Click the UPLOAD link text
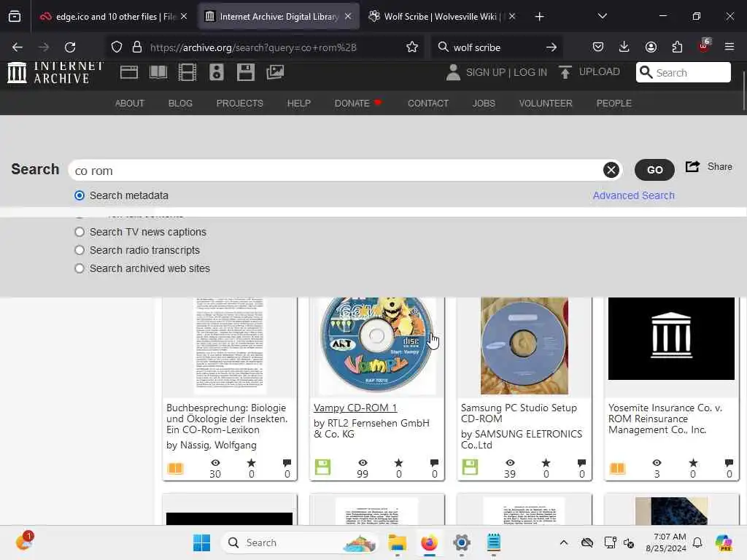This screenshot has height=560, width=747. tap(599, 72)
